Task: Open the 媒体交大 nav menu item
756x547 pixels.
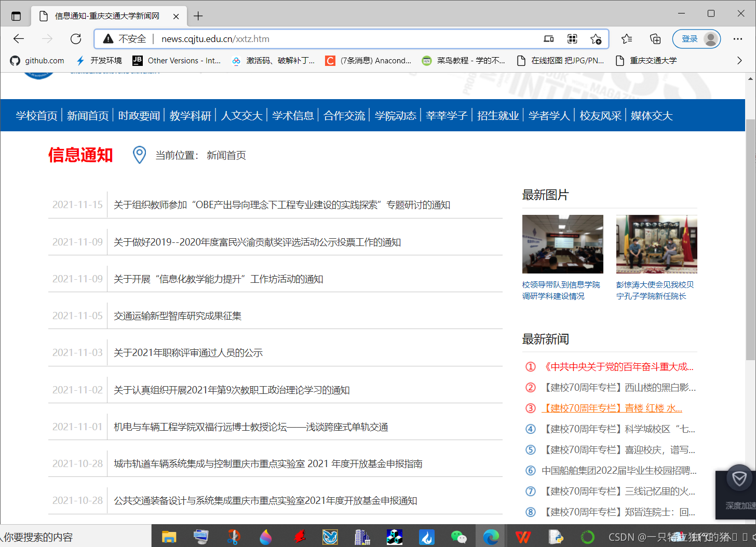Action: click(x=652, y=116)
